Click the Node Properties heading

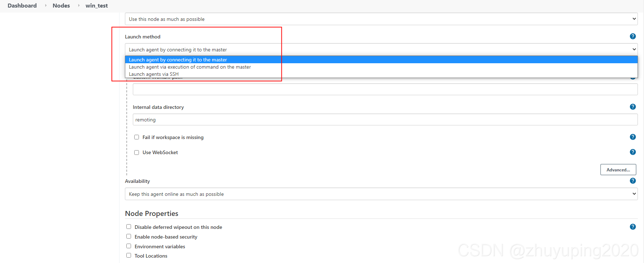(151, 213)
